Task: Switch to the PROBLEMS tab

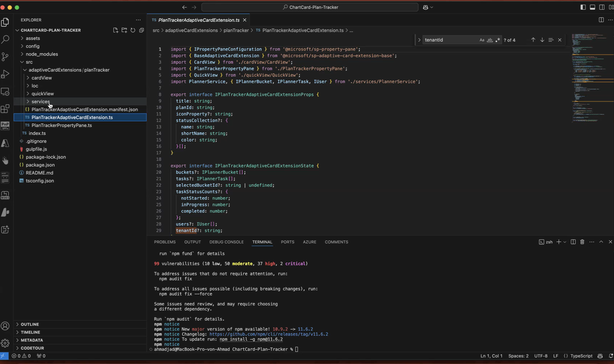Action: (165, 242)
